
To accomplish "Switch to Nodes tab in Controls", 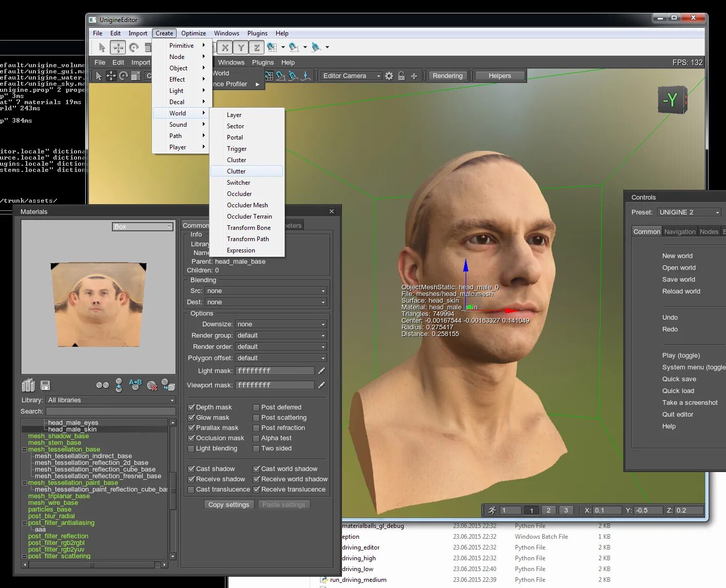I will (x=709, y=232).
